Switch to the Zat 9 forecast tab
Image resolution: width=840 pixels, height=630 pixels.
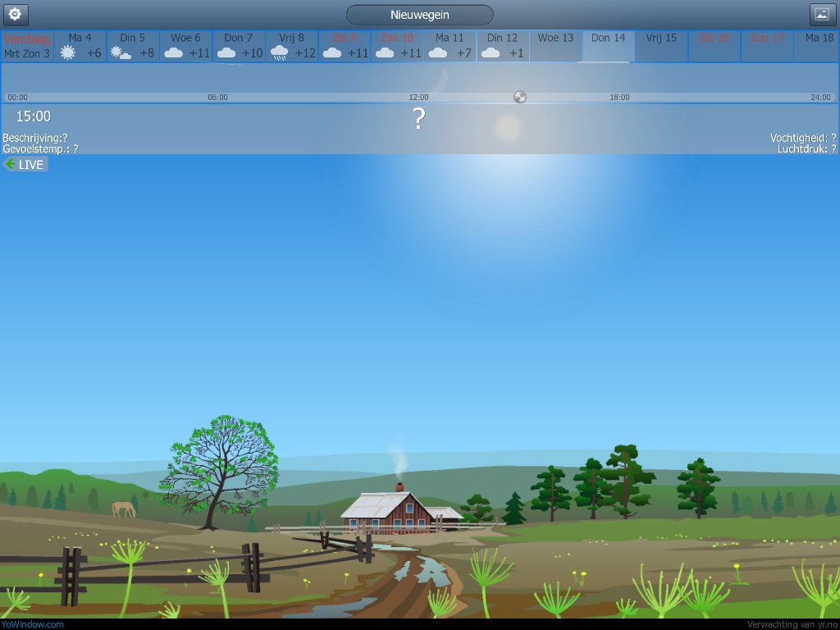pos(345,46)
